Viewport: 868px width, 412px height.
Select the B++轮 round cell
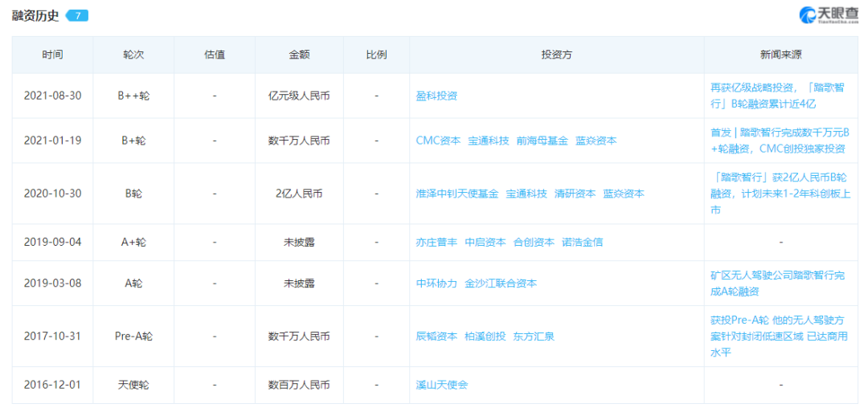[133, 96]
